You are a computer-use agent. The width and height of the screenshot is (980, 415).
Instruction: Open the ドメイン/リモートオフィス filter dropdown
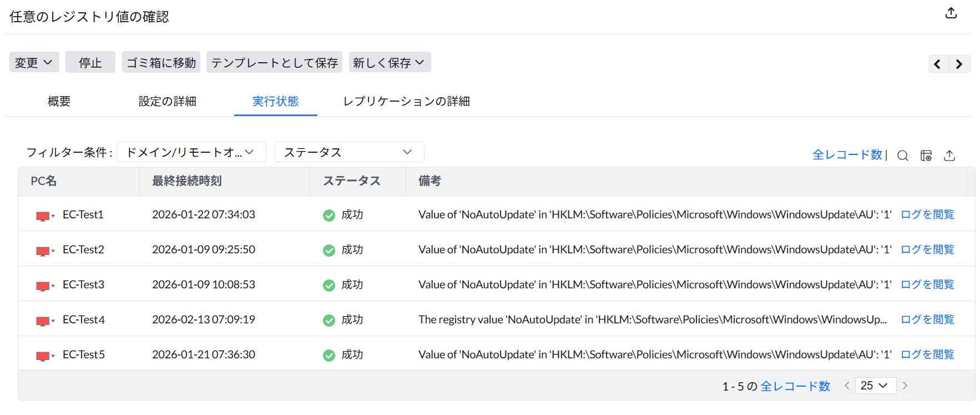[x=191, y=152]
